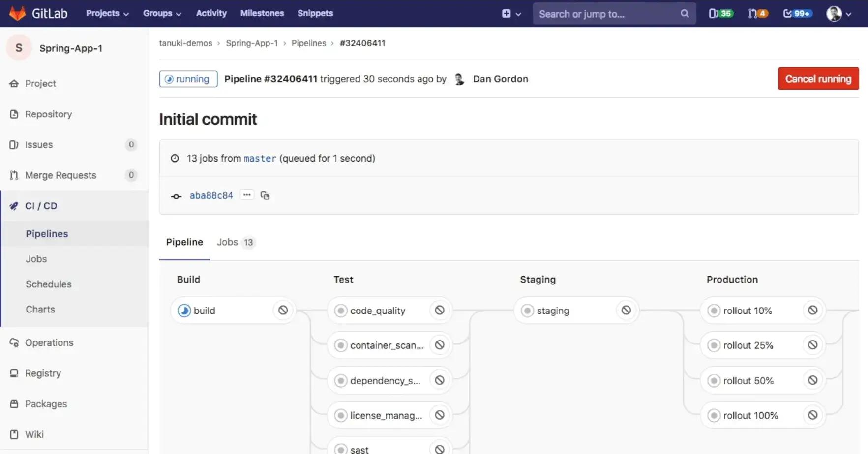The height and width of the screenshot is (454, 868).
Task: Open the Groups dropdown menu
Action: pyautogui.click(x=162, y=13)
